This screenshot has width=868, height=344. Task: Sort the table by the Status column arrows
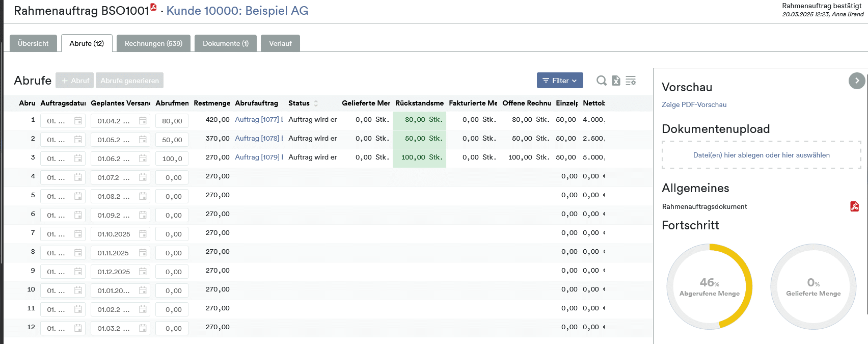[x=316, y=103]
